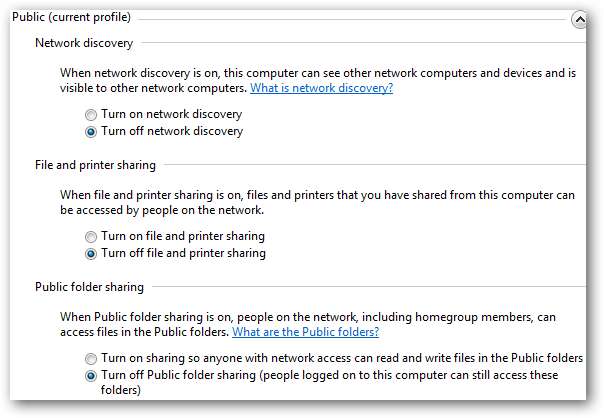This screenshot has width=604, height=418.
Task: Pick the Turn off Public folder sharing radio
Action: coord(92,376)
